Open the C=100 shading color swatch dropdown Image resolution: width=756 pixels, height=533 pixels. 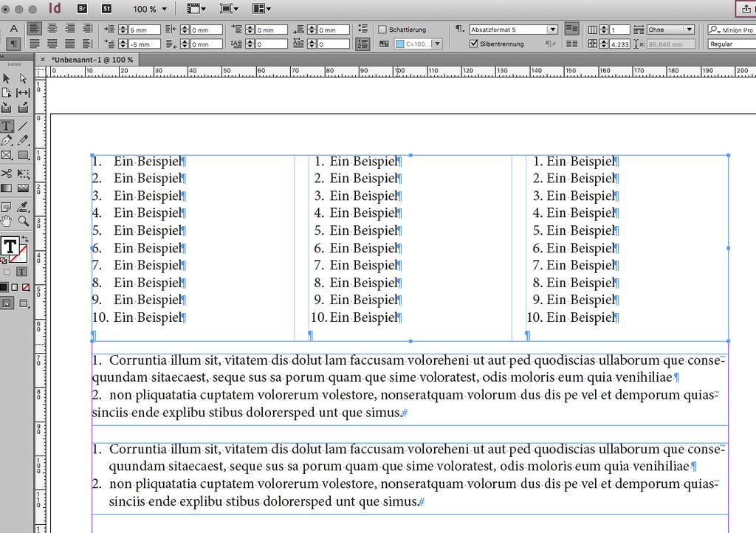pos(437,44)
